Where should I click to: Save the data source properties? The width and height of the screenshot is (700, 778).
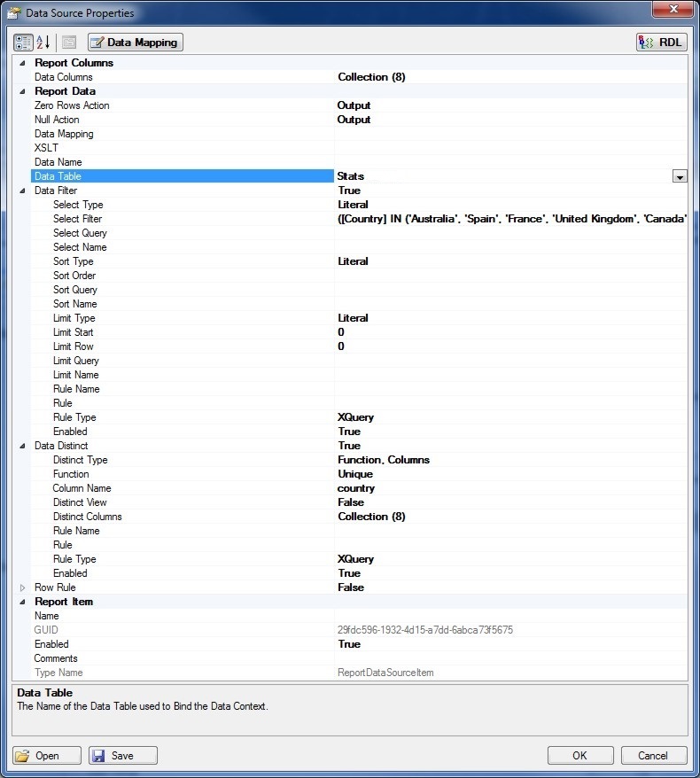tap(123, 755)
